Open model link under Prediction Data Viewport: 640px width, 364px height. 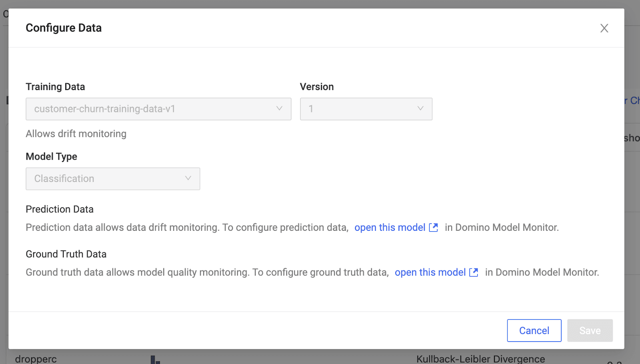390,228
